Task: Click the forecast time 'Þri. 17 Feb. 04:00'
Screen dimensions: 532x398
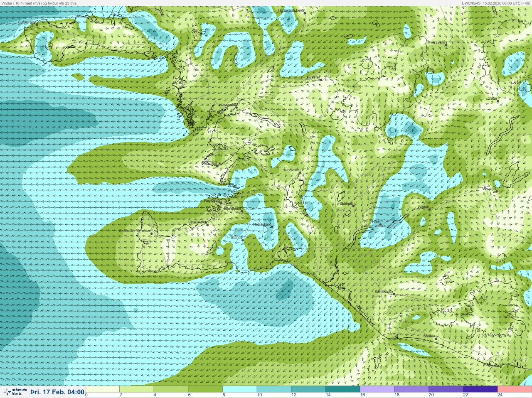Action: (x=57, y=392)
